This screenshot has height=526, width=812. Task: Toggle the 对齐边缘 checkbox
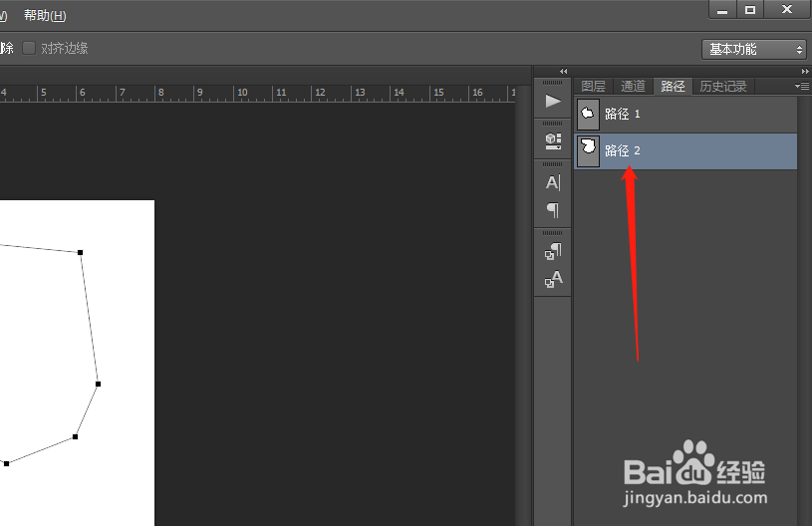[x=29, y=48]
